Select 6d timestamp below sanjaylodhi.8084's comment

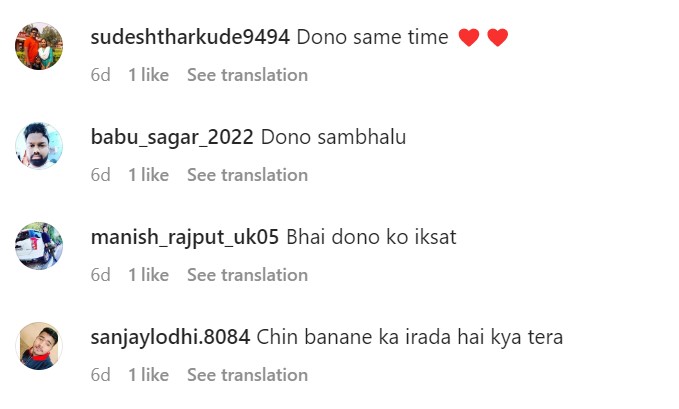click(x=100, y=375)
